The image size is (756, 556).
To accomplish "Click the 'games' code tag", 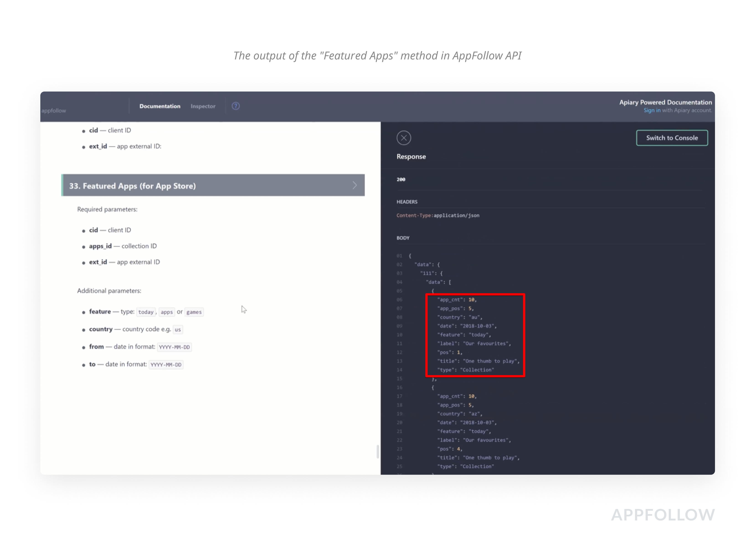I will click(194, 312).
